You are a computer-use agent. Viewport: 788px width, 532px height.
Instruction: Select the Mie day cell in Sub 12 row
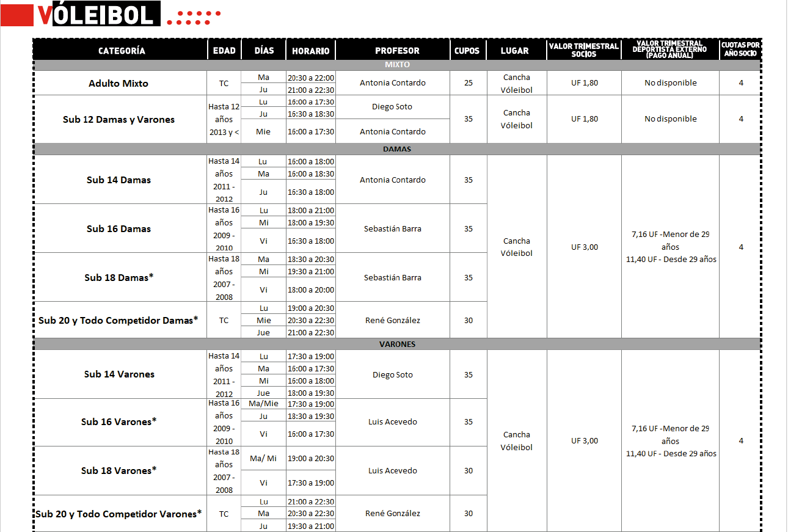click(263, 131)
